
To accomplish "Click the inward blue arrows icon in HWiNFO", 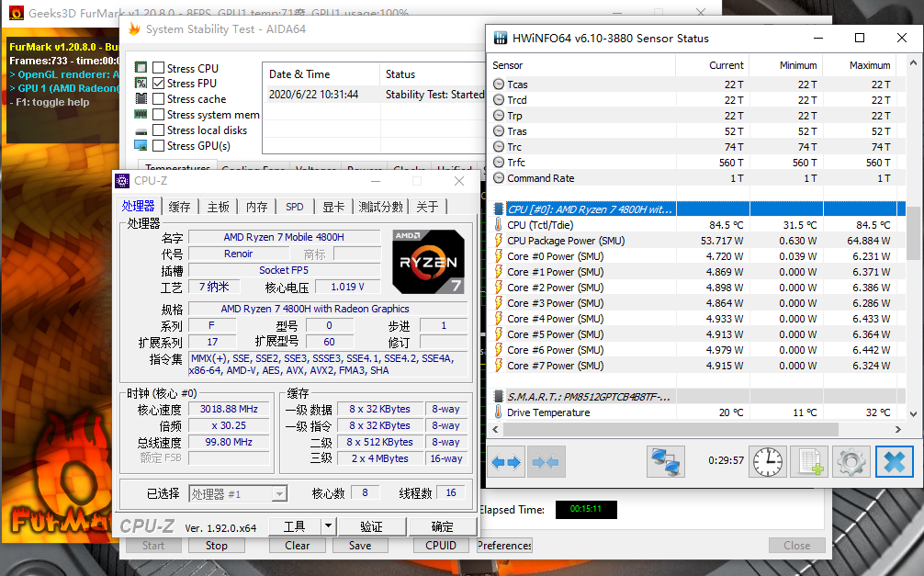I will tap(546, 461).
